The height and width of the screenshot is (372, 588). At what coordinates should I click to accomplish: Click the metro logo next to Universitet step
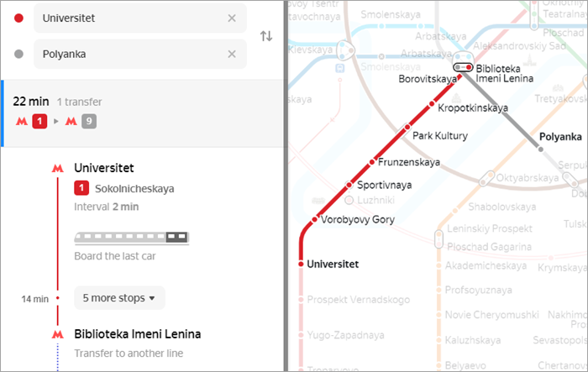[57, 169]
